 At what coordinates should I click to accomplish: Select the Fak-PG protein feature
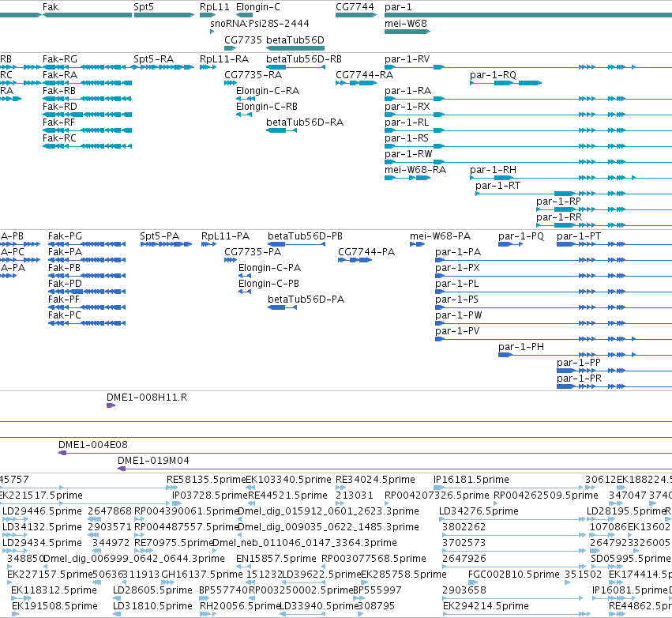point(87,244)
